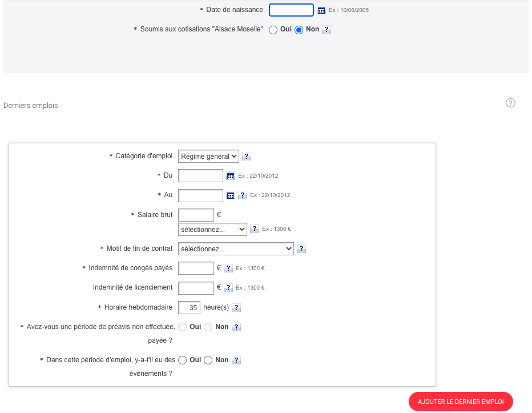The width and height of the screenshot is (532, 413).
Task: Select Non for Alsace Moselle cotisations
Action: click(299, 30)
